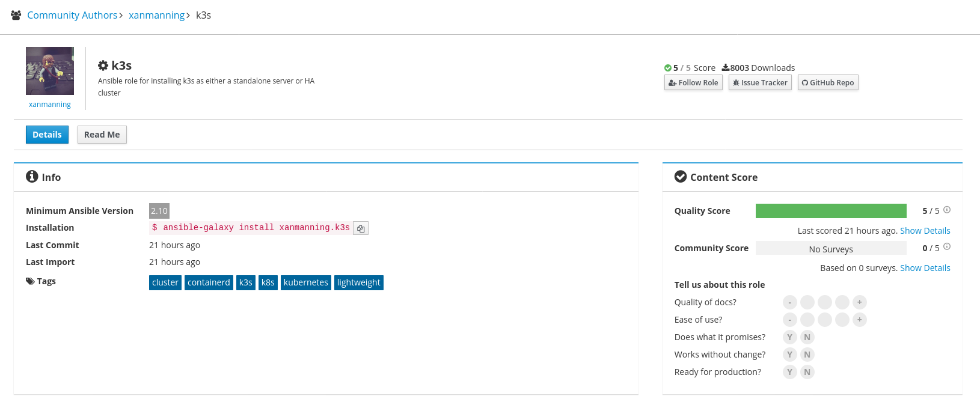Image resolution: width=980 pixels, height=399 pixels.
Task: Click the xanmanning avatar image
Action: [x=50, y=71]
